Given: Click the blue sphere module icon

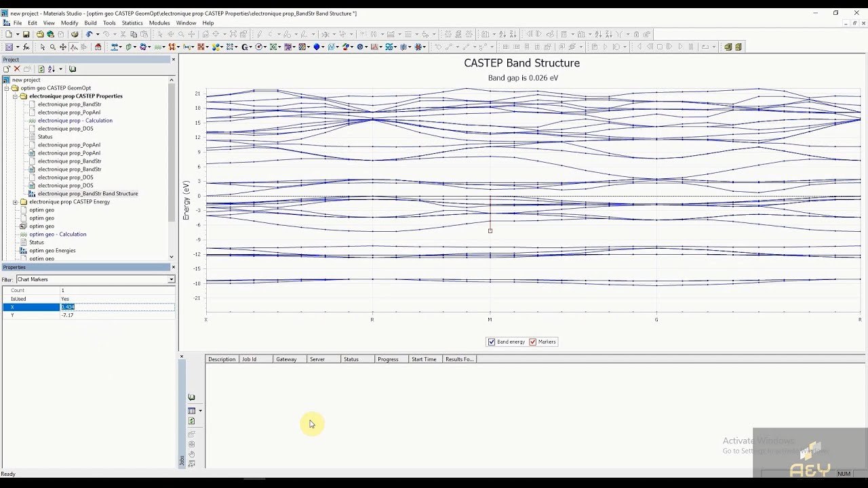Looking at the screenshot, I should pyautogui.click(x=316, y=47).
